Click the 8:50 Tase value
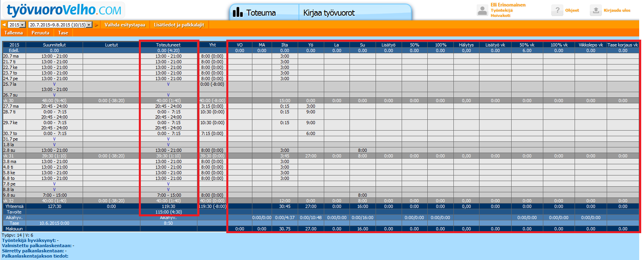This screenshot has height=260, width=644. click(169, 223)
